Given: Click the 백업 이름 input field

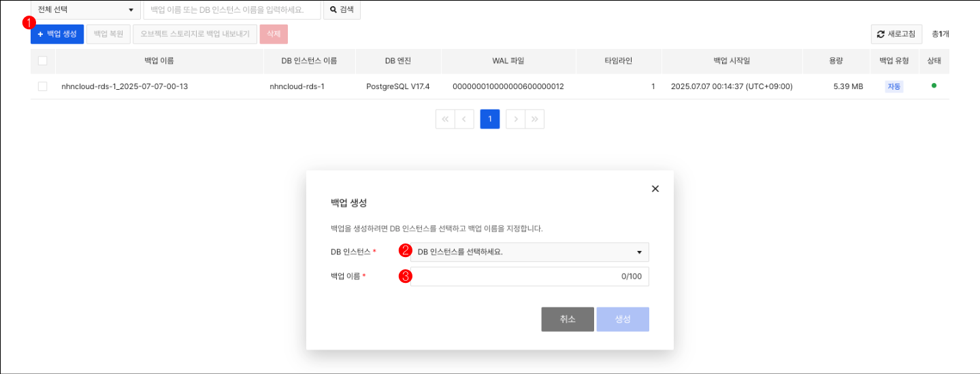Looking at the screenshot, I should coord(529,276).
